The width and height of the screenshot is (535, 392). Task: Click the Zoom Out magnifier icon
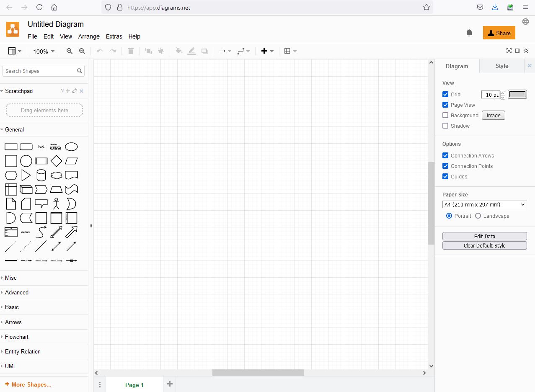[82, 51]
